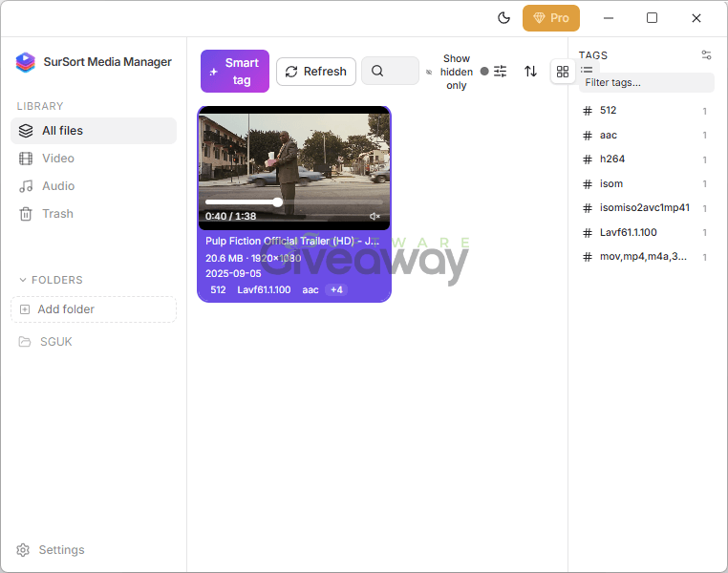This screenshot has width=728, height=573.
Task: Click the Pulp Fiction Official Trailer title
Action: [292, 242]
